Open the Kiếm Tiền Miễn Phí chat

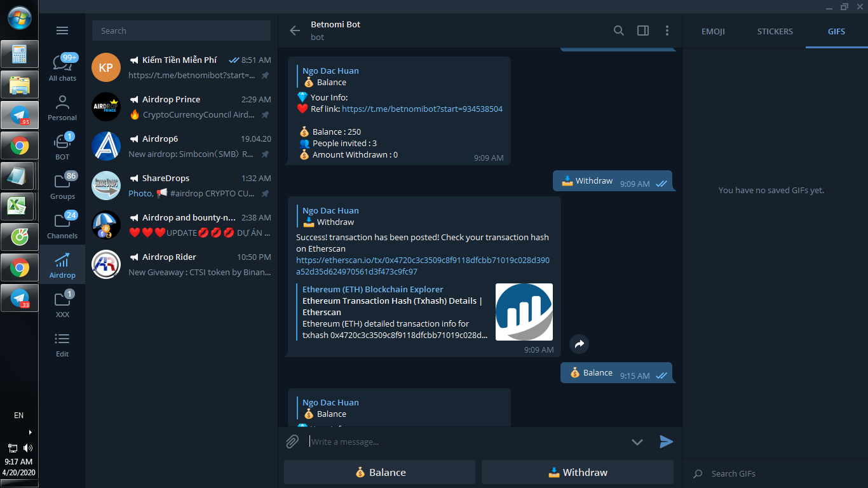click(181, 68)
